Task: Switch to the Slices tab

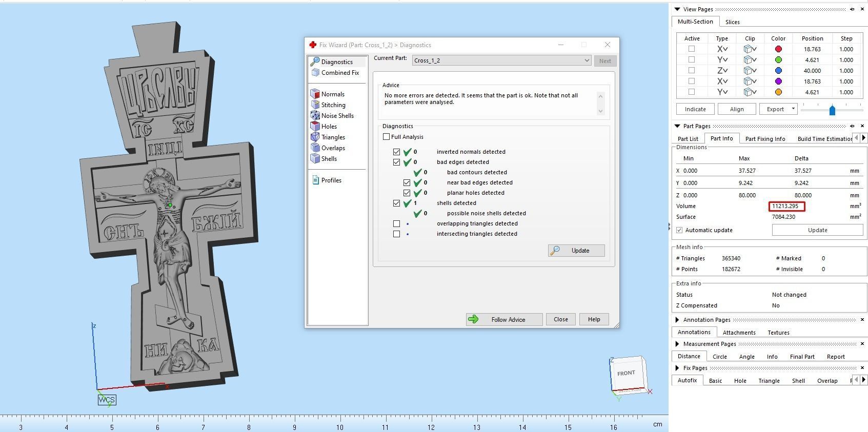Action: pyautogui.click(x=732, y=22)
